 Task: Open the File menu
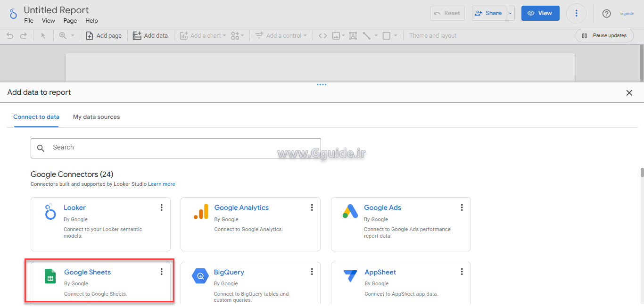(x=29, y=21)
